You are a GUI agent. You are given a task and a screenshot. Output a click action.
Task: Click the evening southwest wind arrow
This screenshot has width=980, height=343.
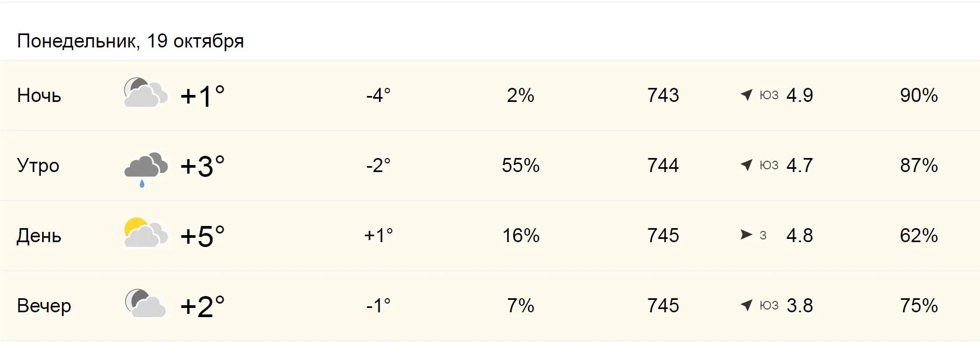click(x=747, y=305)
